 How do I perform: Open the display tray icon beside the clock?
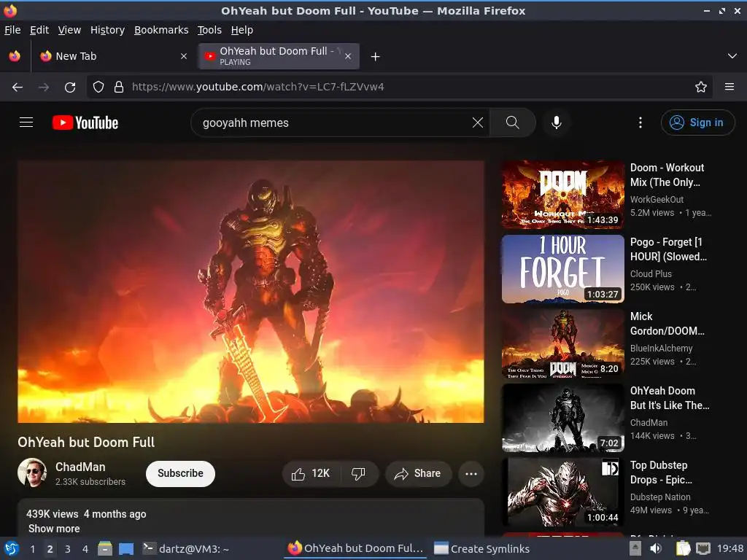coord(703,548)
